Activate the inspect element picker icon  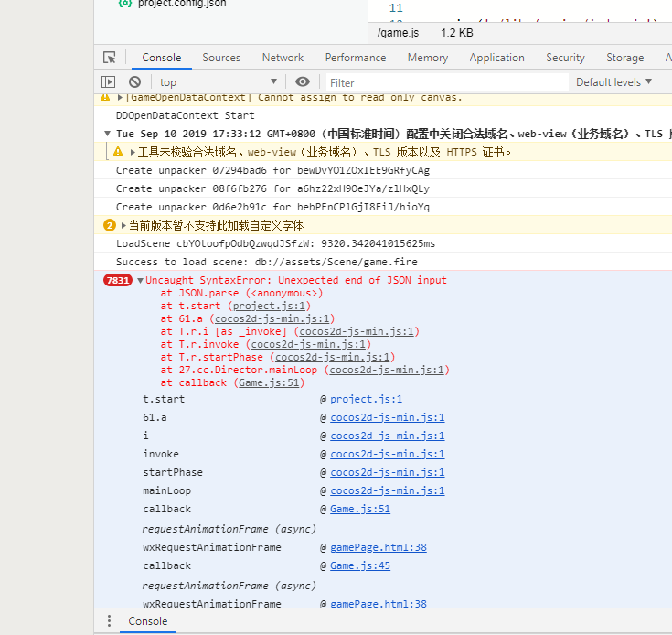point(110,58)
